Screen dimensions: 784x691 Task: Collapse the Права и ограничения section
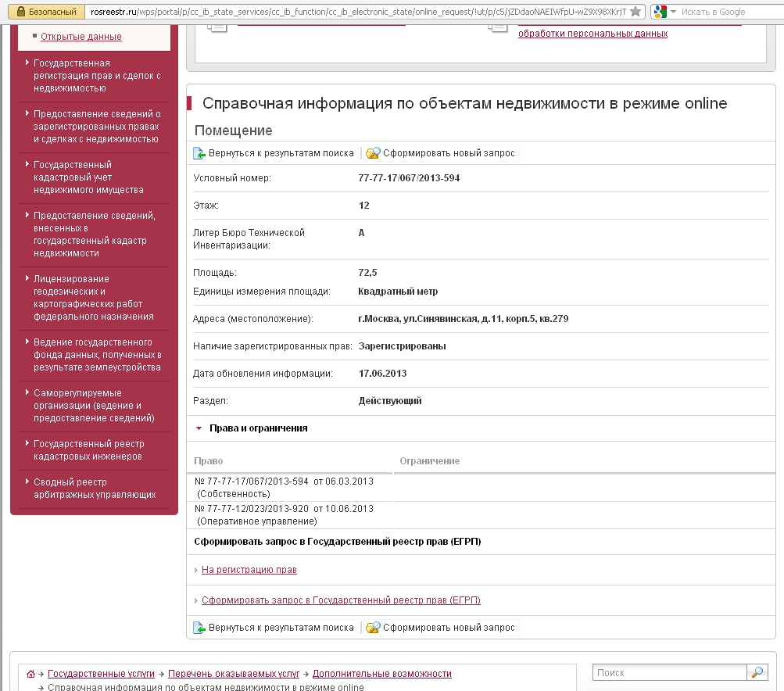pyautogui.click(x=199, y=428)
